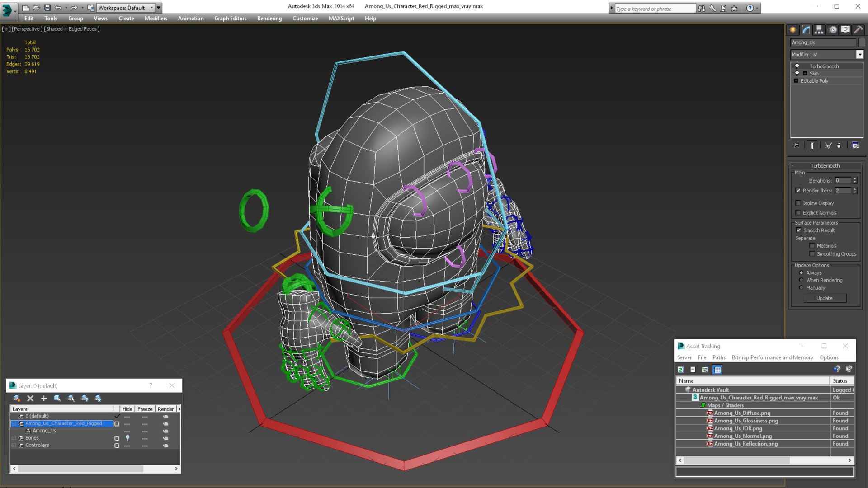Open the Rendering menu
This screenshot has width=868, height=488.
pyautogui.click(x=269, y=19)
